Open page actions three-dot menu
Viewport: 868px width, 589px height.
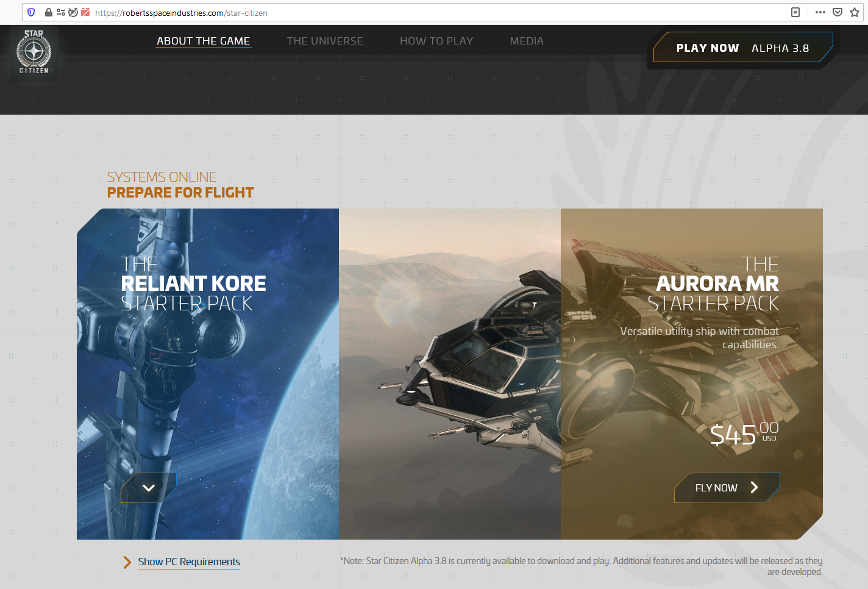[x=820, y=12]
